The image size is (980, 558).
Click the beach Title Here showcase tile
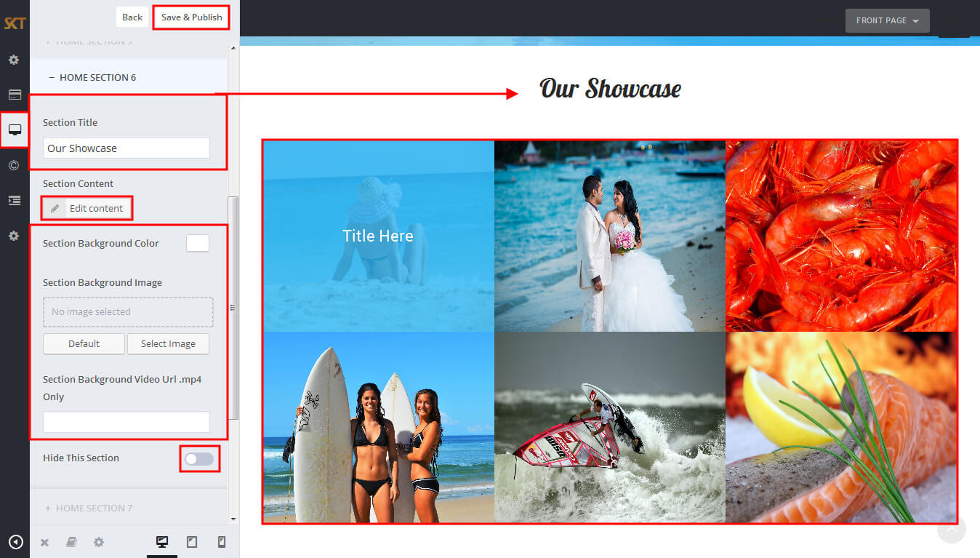(379, 236)
